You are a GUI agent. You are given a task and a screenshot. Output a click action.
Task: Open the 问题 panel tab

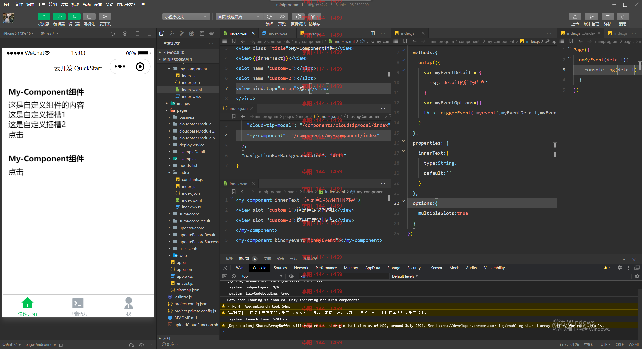click(267, 259)
